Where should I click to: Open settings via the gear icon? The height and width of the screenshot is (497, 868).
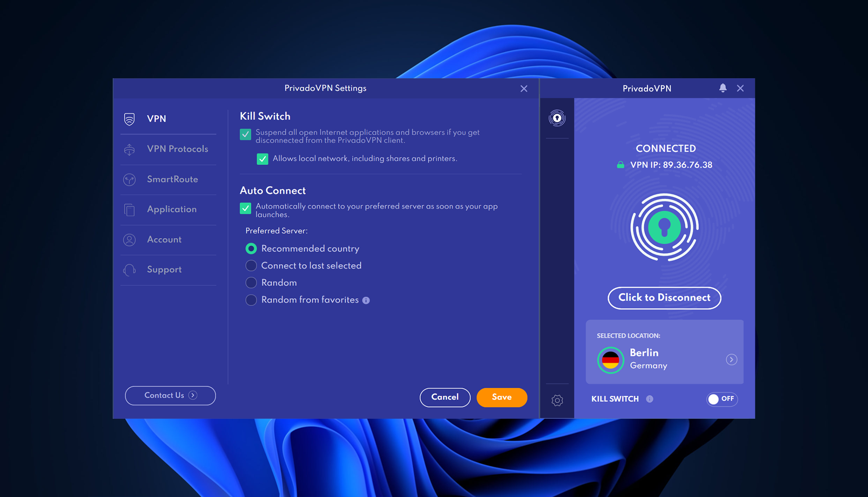tap(557, 400)
